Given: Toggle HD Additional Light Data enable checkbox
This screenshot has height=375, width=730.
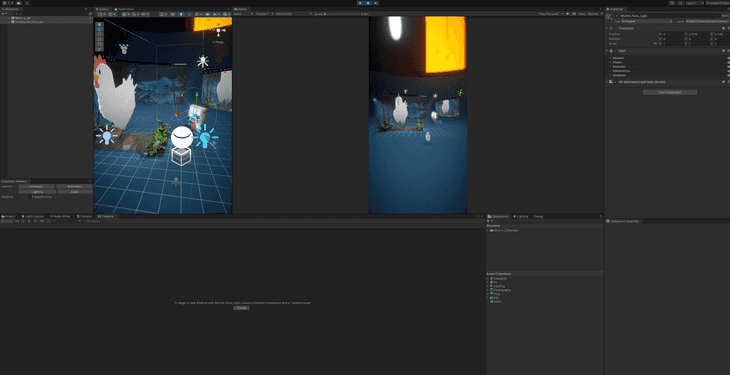Looking at the screenshot, I should coord(615,82).
